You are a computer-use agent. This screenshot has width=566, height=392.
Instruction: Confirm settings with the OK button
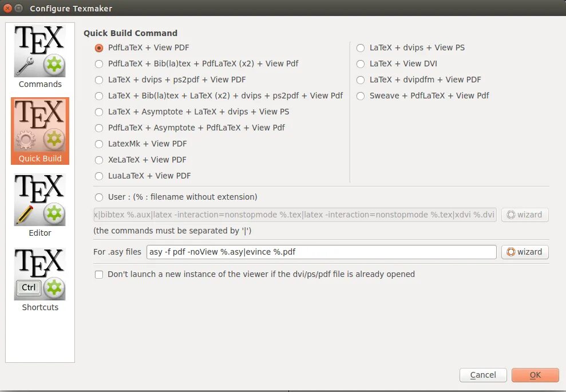535,375
